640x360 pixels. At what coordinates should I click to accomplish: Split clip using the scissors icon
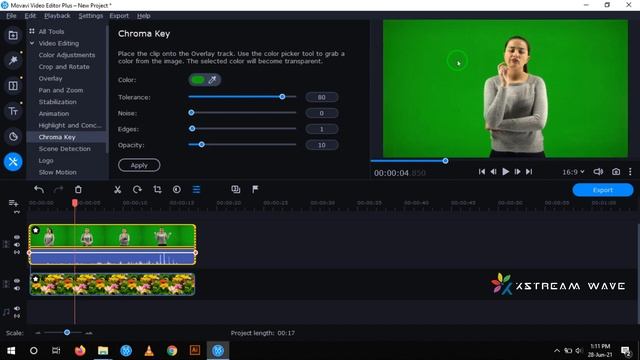[118, 189]
